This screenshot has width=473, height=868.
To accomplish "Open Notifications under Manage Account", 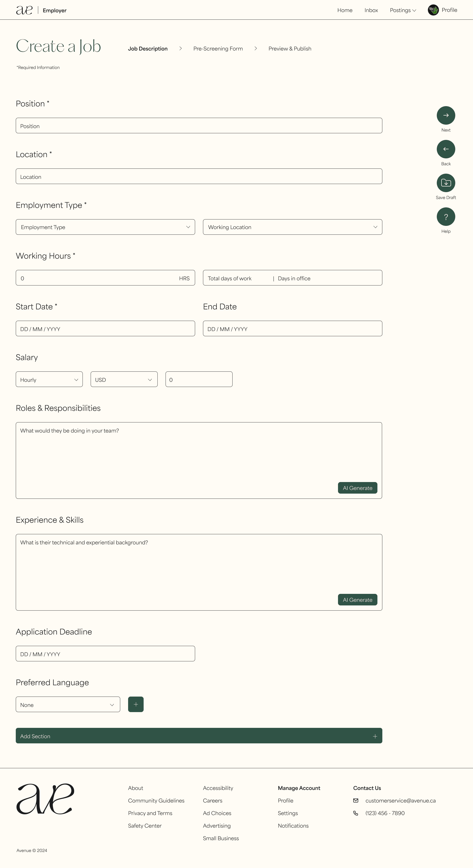I will pos(293,826).
